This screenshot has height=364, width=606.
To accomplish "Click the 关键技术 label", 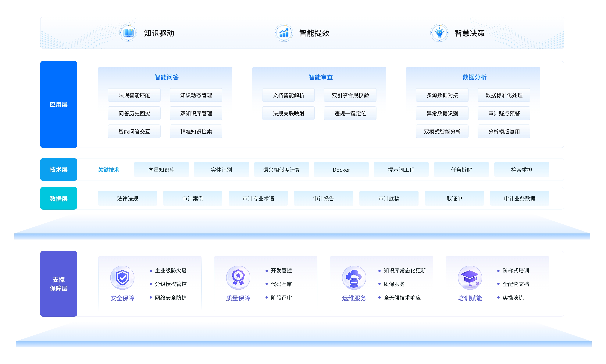I will (x=109, y=170).
